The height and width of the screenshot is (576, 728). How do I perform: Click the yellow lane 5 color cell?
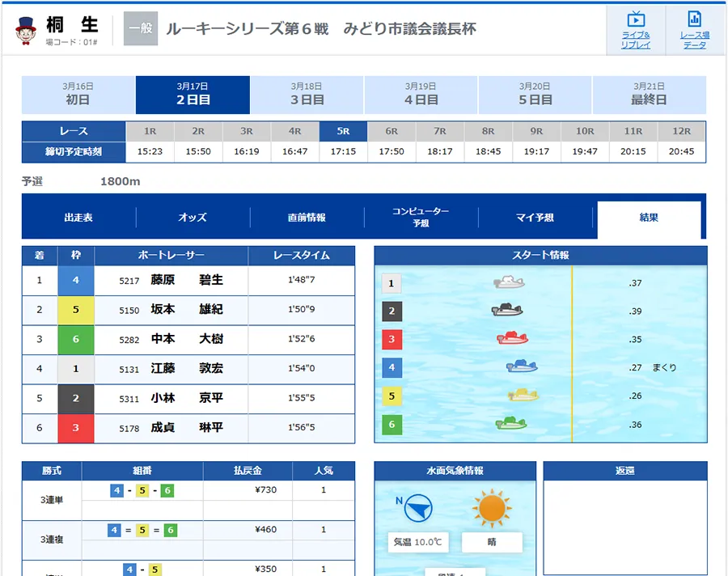pos(76,310)
